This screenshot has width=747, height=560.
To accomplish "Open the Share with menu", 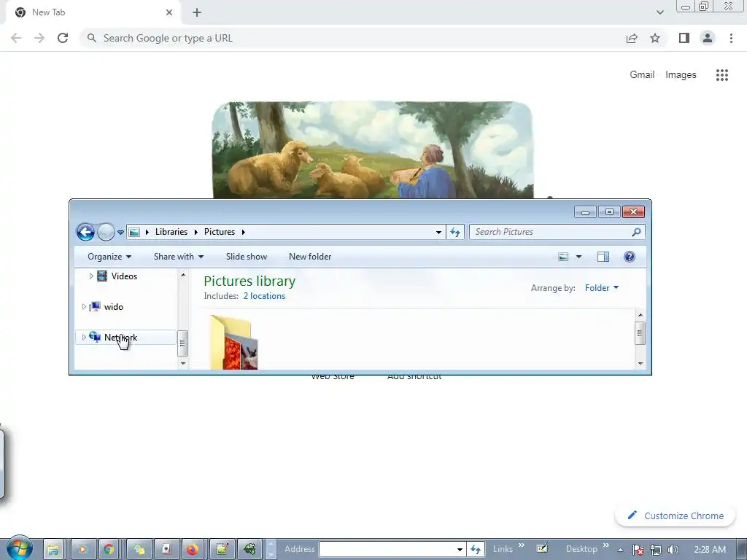I will coord(179,257).
